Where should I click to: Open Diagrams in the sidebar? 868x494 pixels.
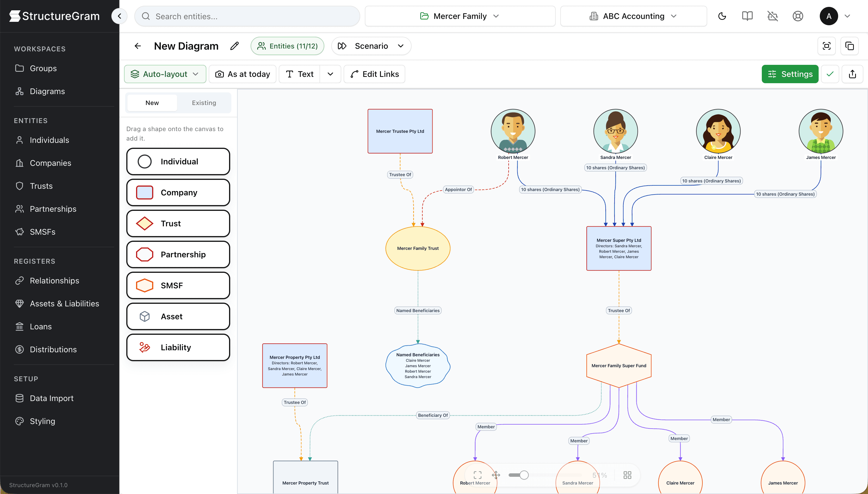pyautogui.click(x=47, y=91)
